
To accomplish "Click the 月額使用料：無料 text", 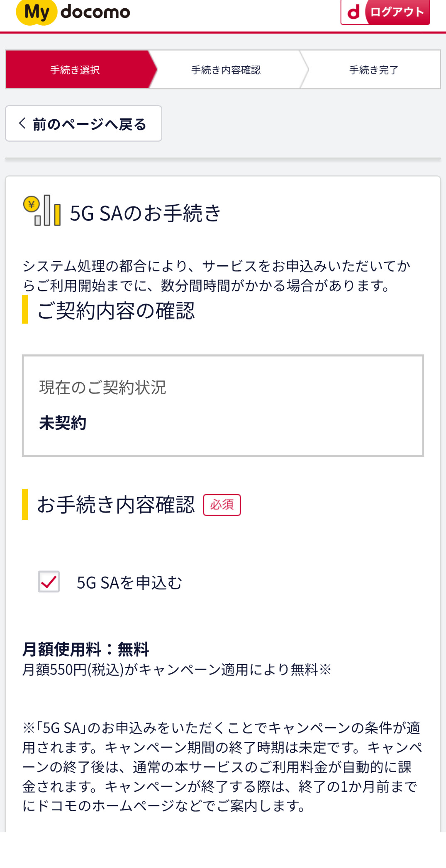I will [x=85, y=649].
